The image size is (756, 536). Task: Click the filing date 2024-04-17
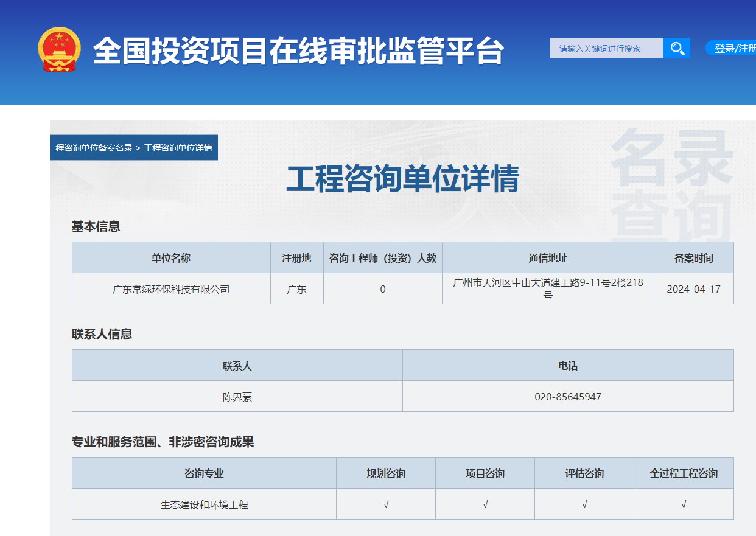tap(694, 289)
